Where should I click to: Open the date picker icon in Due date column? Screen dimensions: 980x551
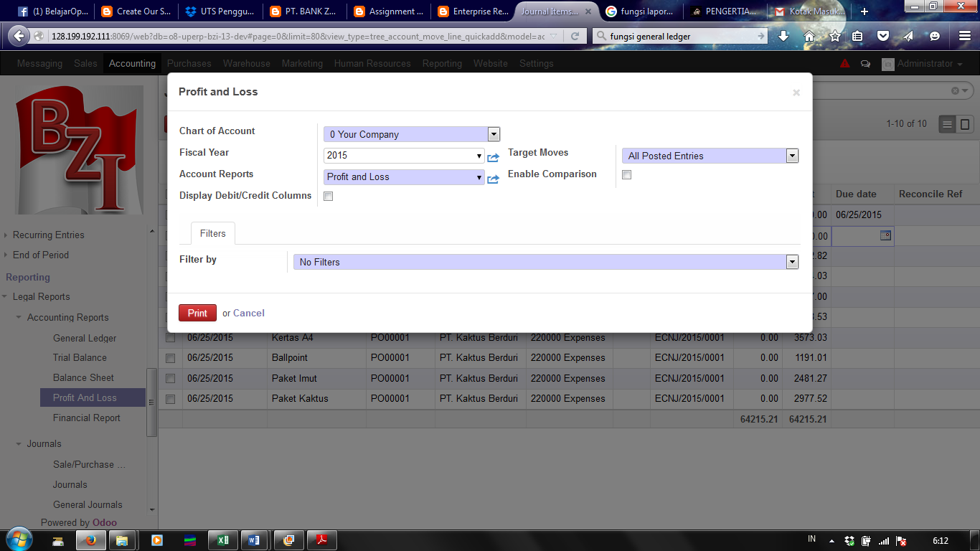[x=887, y=235]
